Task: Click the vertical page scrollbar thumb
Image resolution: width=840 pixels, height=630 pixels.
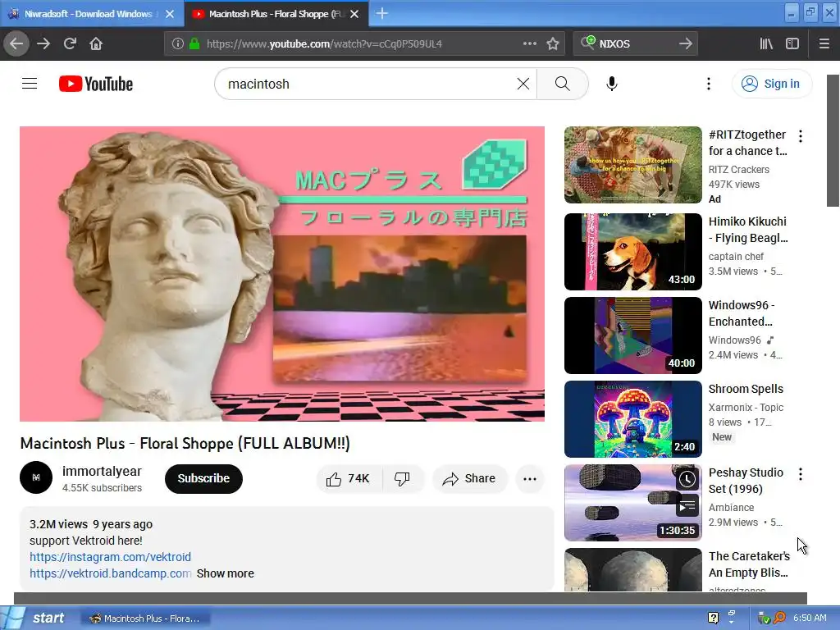Action: pyautogui.click(x=833, y=140)
